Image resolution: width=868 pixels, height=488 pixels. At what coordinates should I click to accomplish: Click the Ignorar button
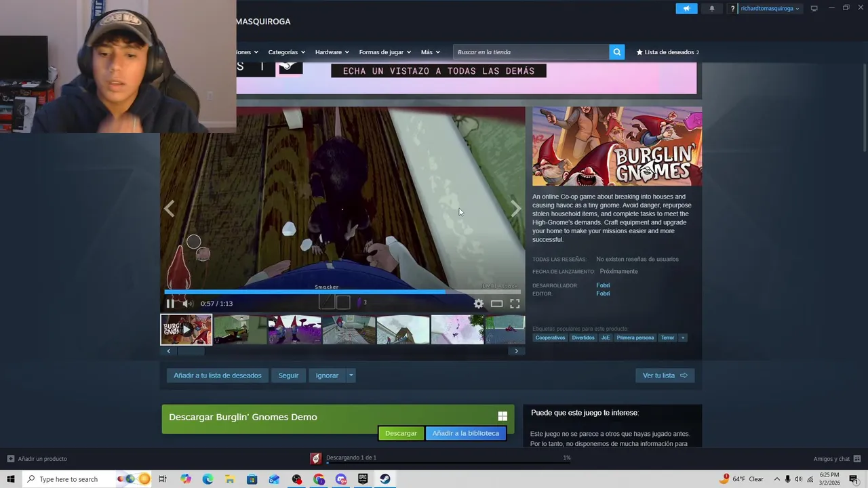tap(327, 375)
